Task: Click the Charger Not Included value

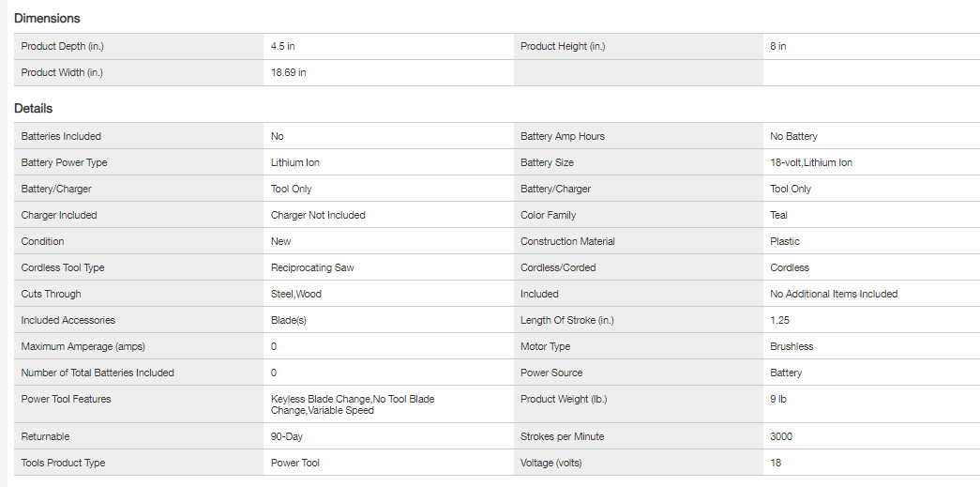Action: (318, 215)
